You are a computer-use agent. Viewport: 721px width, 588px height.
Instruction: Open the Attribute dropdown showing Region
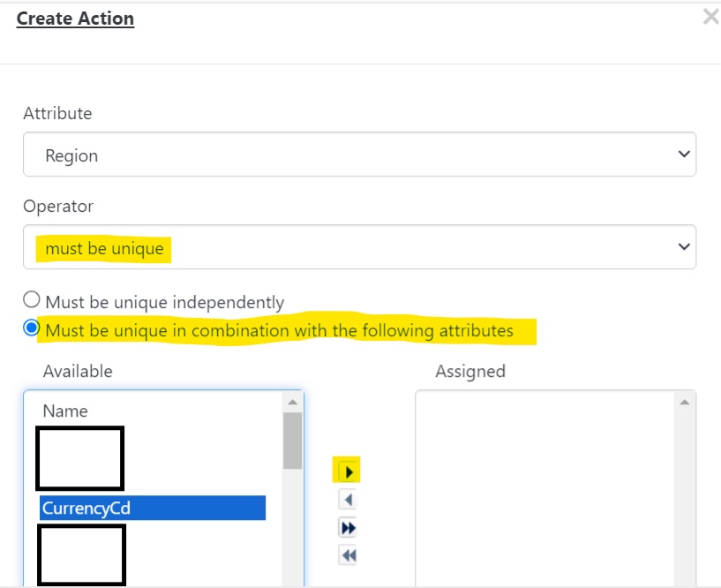point(353,154)
